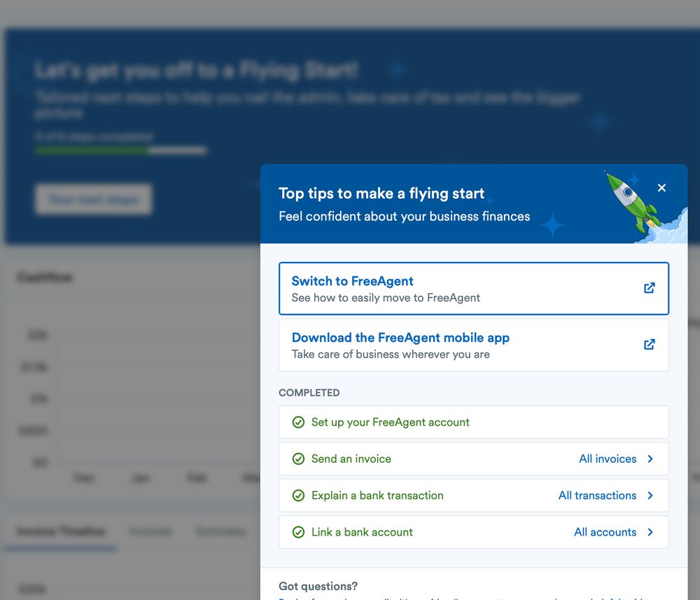Click the green check beside Send an invoice
Screen dimensions: 700x600
tap(298, 459)
